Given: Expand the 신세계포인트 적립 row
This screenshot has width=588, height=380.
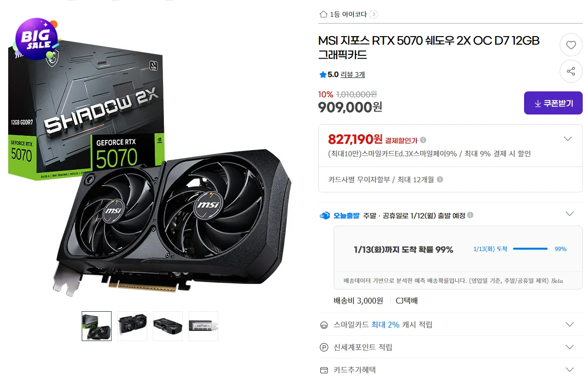Looking at the screenshot, I should [570, 347].
